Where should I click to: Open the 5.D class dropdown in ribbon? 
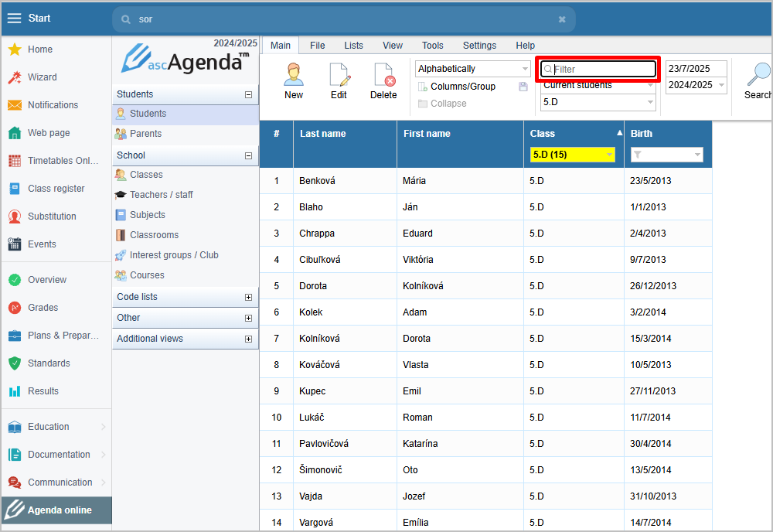click(x=598, y=102)
